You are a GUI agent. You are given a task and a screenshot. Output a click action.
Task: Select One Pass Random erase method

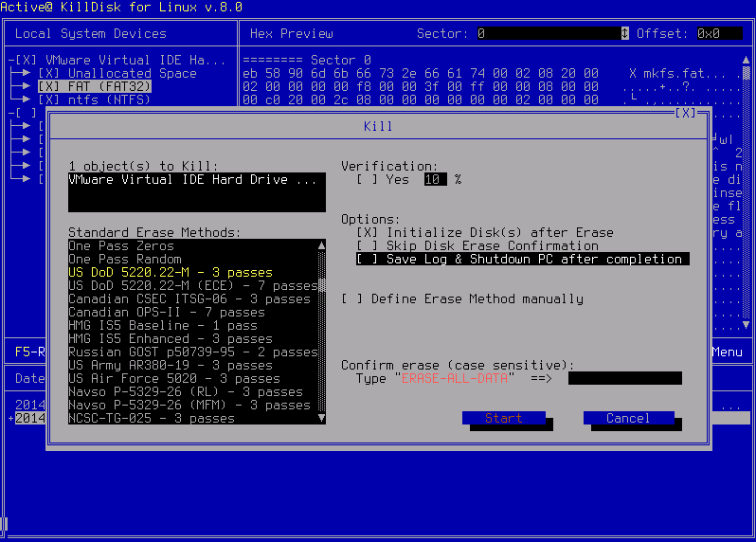(x=193, y=259)
